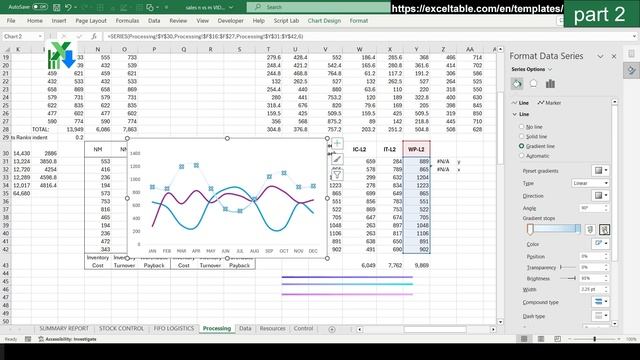Click Chart Filters funnel button beside chart

pyautogui.click(x=337, y=175)
